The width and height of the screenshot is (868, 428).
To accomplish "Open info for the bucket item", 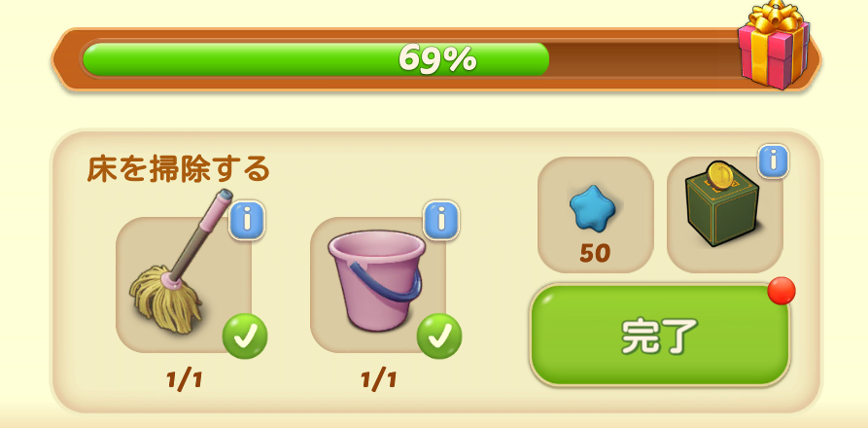I will 441,220.
